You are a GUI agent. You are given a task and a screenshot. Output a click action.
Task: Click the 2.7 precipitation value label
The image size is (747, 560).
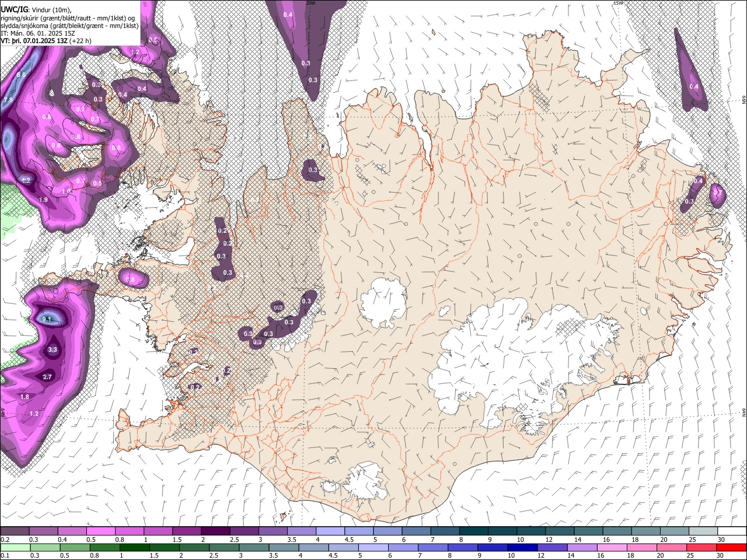pyautogui.click(x=48, y=377)
